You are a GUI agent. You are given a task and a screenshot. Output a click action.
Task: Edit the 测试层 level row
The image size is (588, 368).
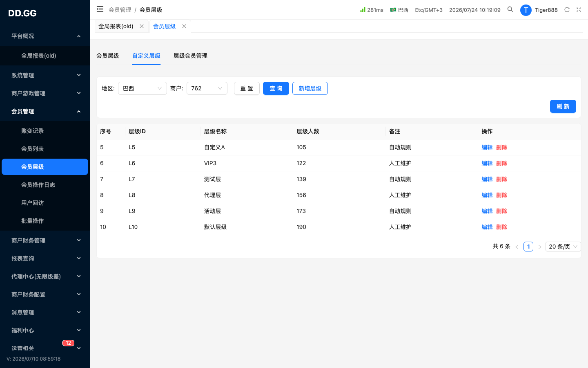tap(487, 179)
